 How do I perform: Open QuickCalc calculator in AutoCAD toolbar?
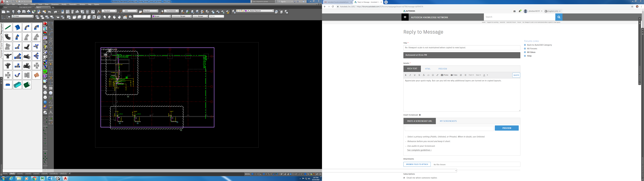(88, 12)
